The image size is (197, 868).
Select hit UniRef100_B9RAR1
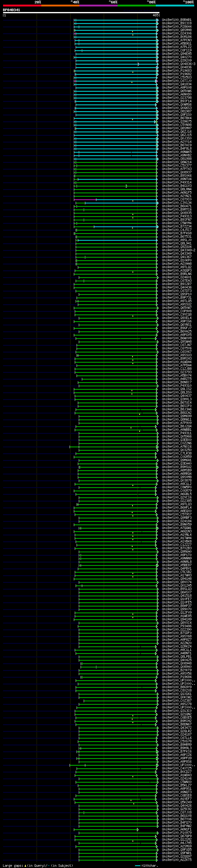pos(176,20)
